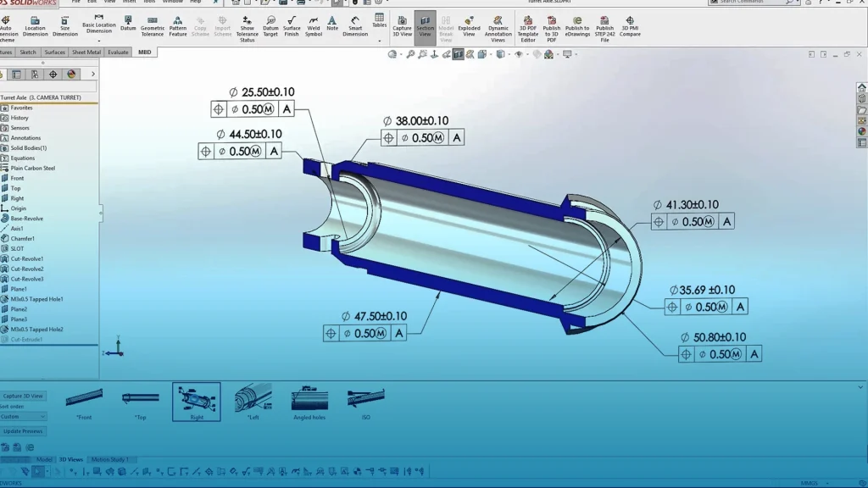Toggle Show Tolerance Status display
The image size is (868, 488).
pos(246,25)
